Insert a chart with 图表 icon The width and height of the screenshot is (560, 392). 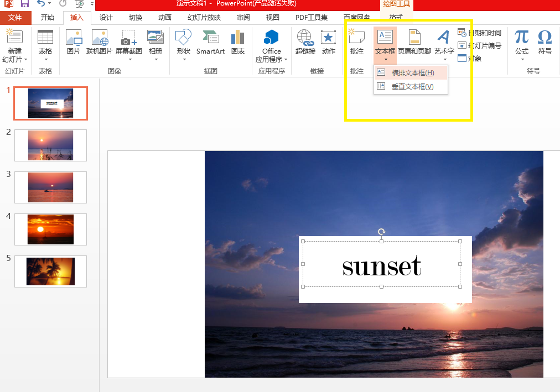237,37
